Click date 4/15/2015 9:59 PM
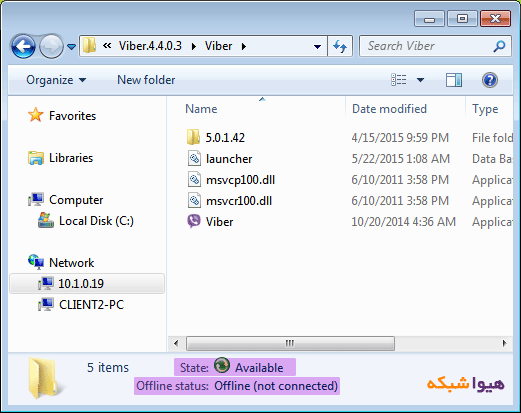 pos(400,138)
